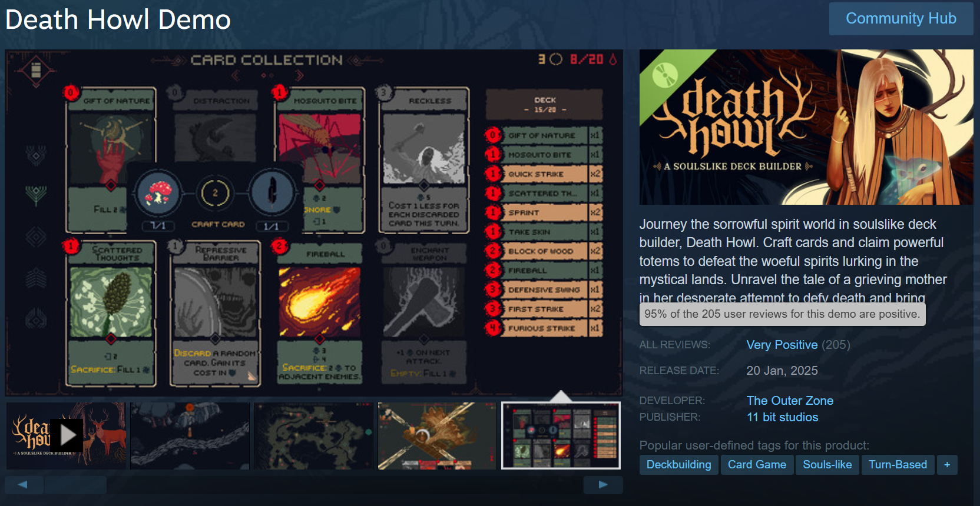
Task: Select the dark bridge scene thumbnail
Action: [190, 435]
